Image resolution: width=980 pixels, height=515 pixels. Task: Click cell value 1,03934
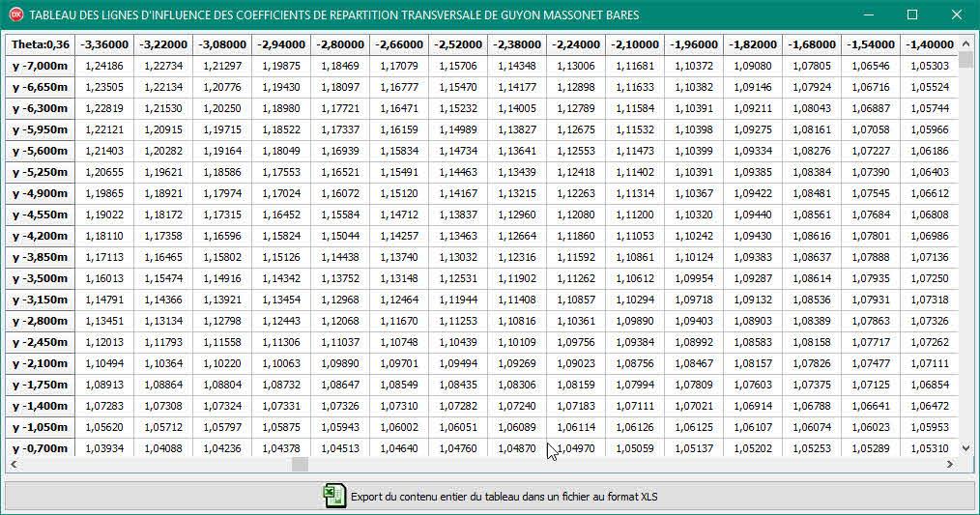point(104,448)
